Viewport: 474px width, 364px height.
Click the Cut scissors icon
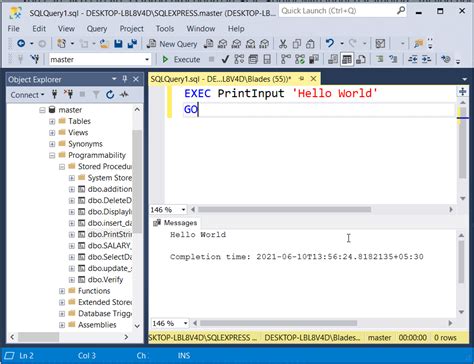coord(283,43)
